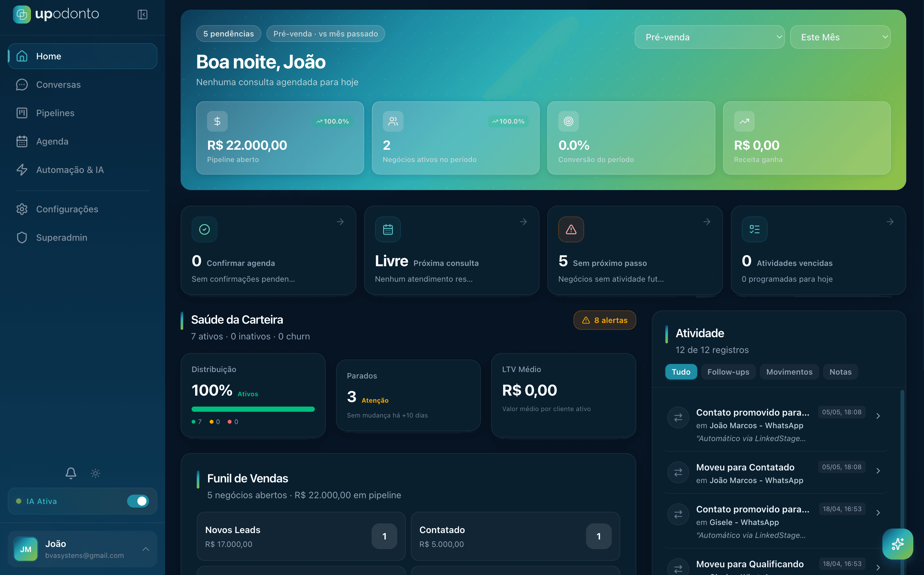Switch to the Movimentos tab
This screenshot has width=924, height=575.
pos(790,372)
